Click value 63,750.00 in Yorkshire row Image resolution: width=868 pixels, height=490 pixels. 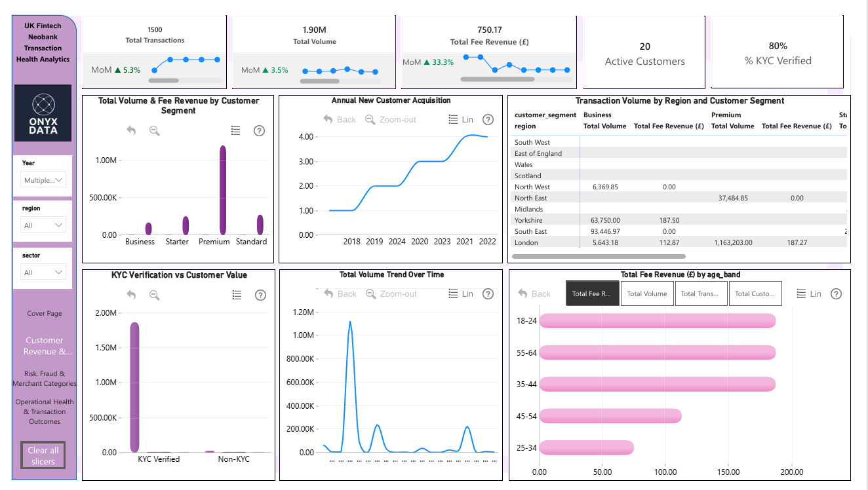(x=605, y=220)
